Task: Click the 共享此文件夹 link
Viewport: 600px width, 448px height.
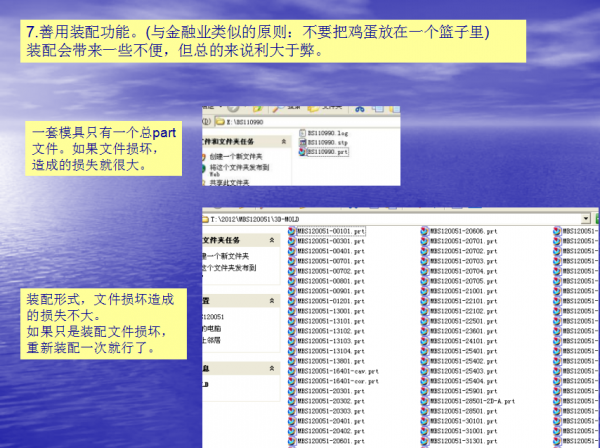Action: pyautogui.click(x=229, y=182)
